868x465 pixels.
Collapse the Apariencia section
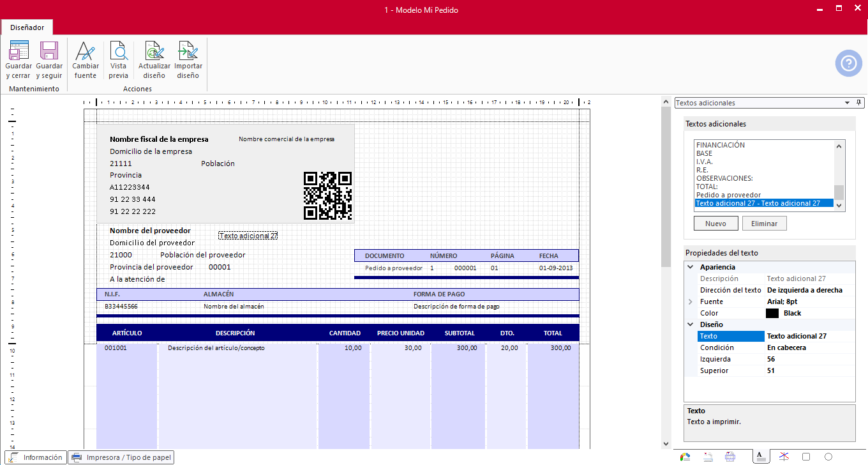click(690, 267)
